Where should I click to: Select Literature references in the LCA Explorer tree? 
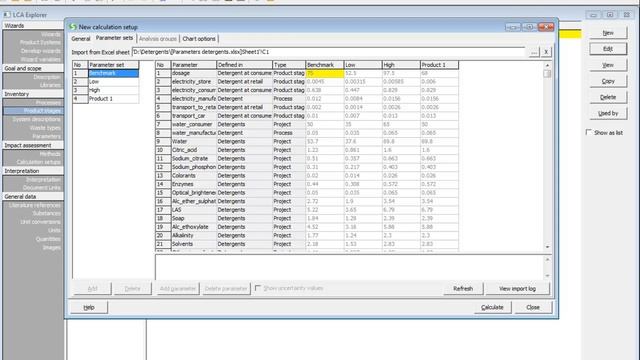click(x=35, y=205)
